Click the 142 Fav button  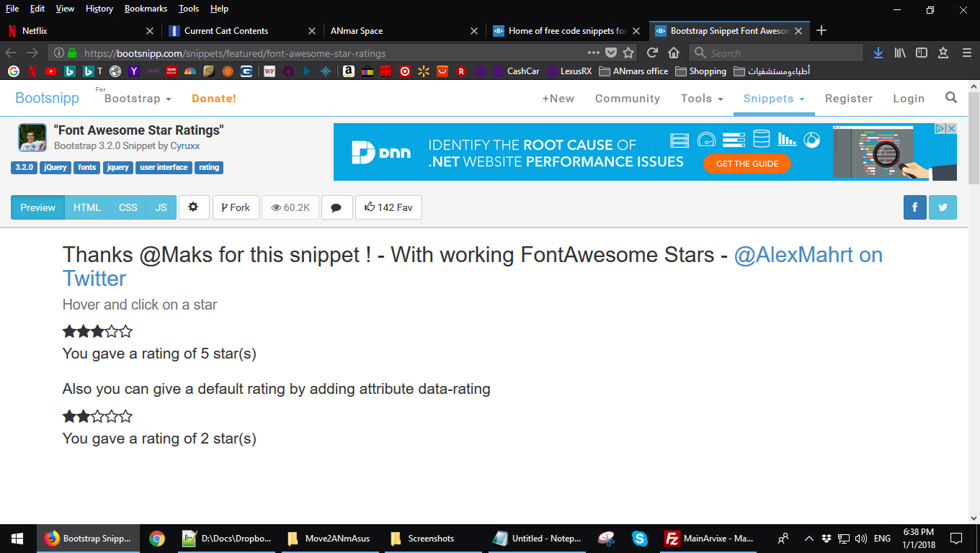click(388, 207)
